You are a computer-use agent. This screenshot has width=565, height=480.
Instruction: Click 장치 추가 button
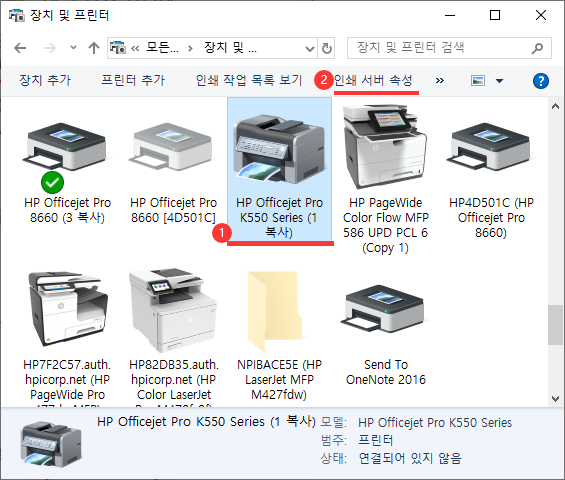point(45,80)
